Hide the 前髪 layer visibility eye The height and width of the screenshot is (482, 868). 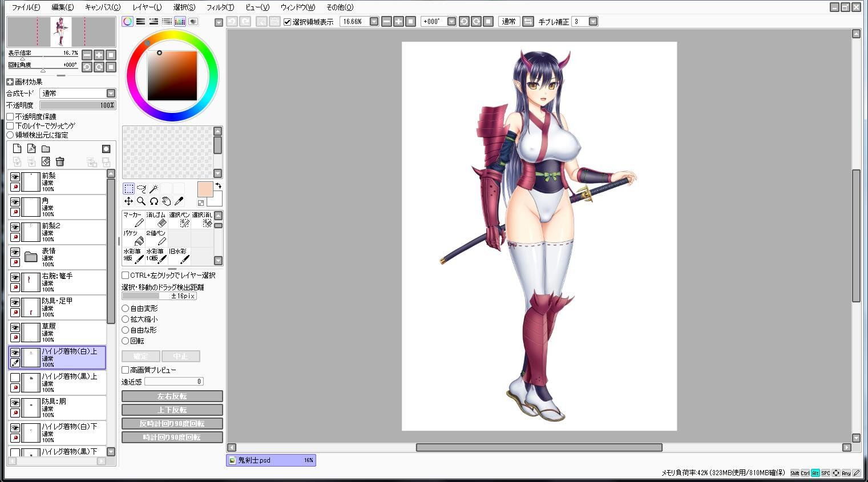(15, 177)
